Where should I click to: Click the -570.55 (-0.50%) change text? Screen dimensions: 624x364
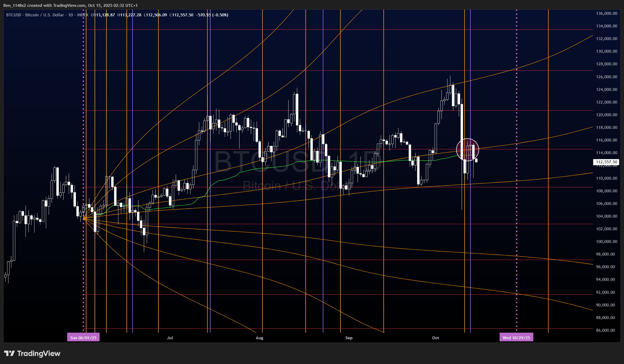(x=212, y=15)
